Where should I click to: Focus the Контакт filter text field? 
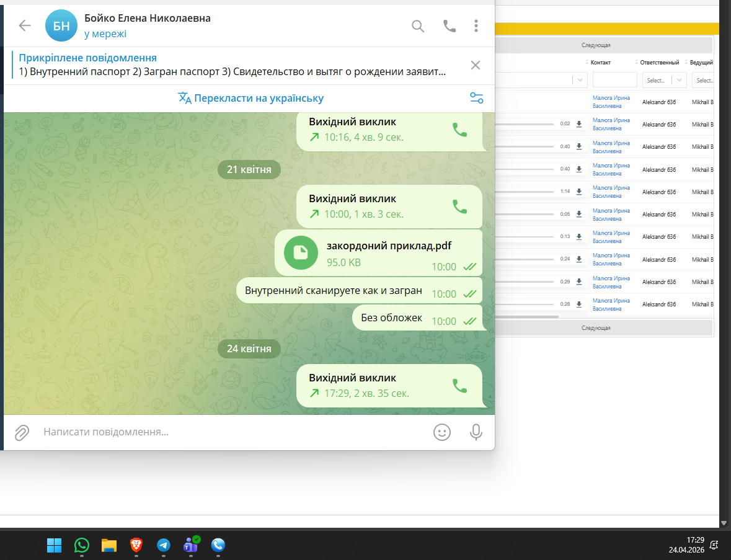(614, 80)
